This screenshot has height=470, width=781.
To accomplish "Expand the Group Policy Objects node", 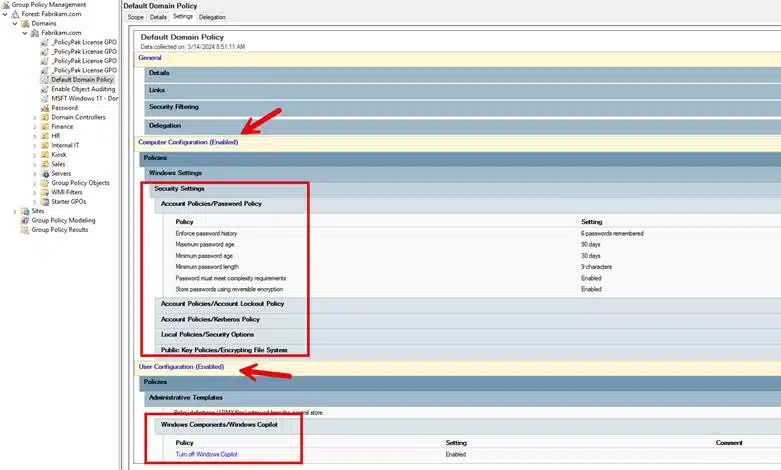I will click(34, 183).
